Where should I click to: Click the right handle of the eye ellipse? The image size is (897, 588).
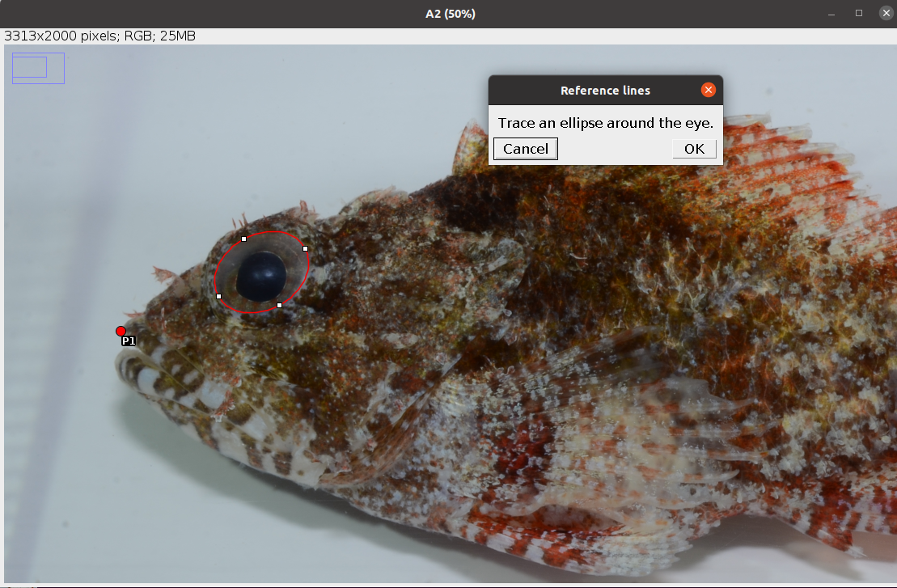coord(305,248)
